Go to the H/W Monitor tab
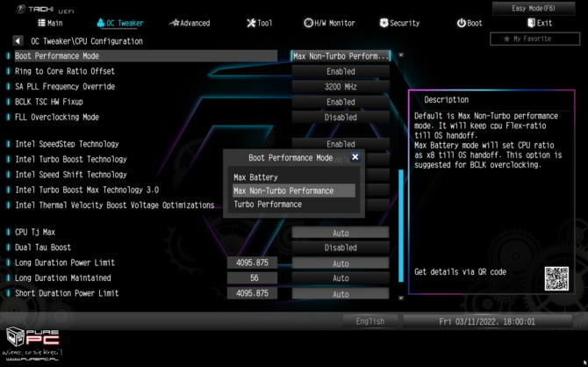 329,23
